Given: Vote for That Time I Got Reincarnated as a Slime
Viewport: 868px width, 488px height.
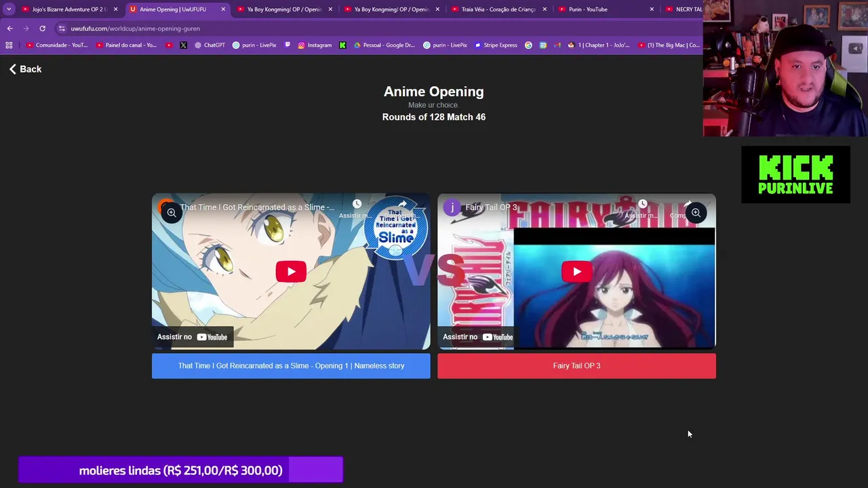Looking at the screenshot, I should pos(291,366).
